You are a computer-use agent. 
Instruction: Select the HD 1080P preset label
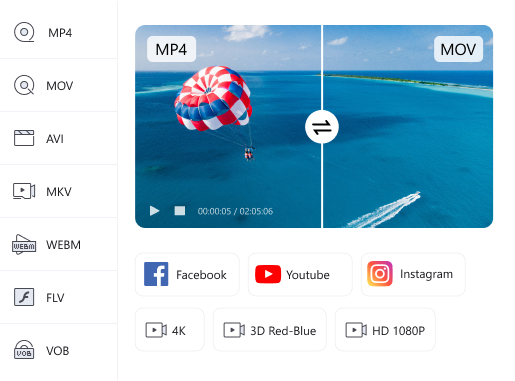398,331
